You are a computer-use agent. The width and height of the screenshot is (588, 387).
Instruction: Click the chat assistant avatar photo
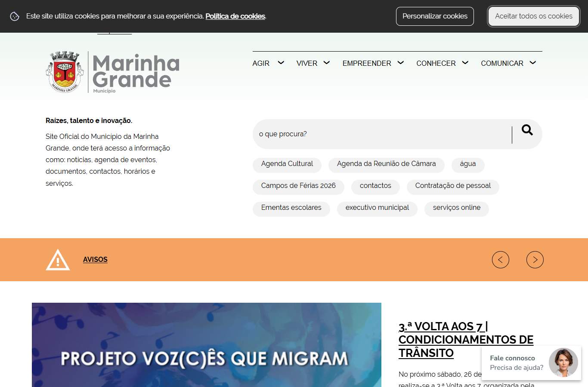click(x=563, y=362)
